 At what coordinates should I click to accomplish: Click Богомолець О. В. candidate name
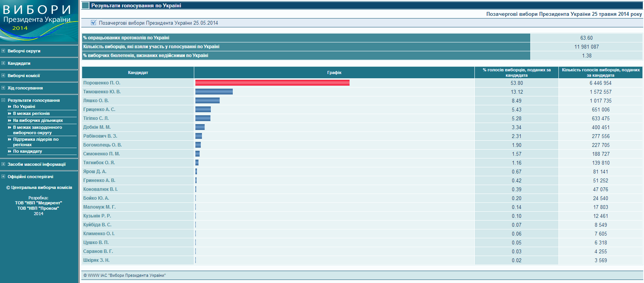click(x=103, y=145)
